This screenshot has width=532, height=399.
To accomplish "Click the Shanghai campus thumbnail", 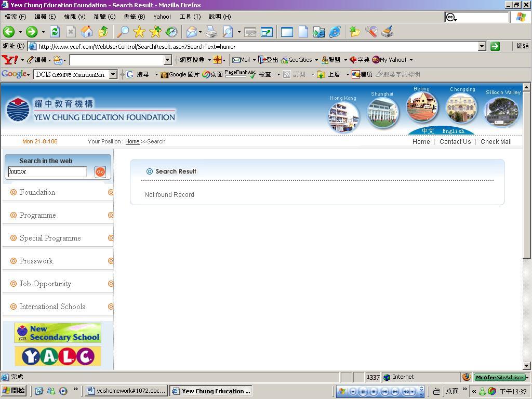I will [383, 113].
